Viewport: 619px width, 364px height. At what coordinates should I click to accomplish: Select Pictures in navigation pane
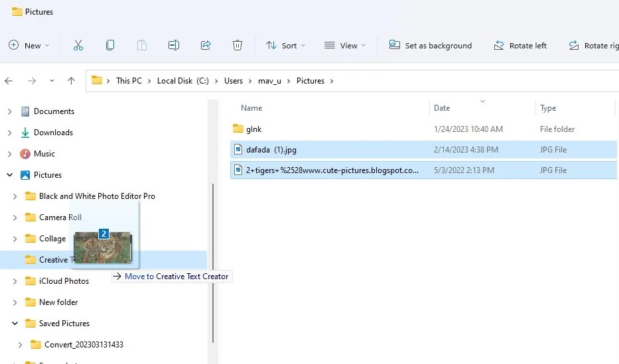(48, 174)
